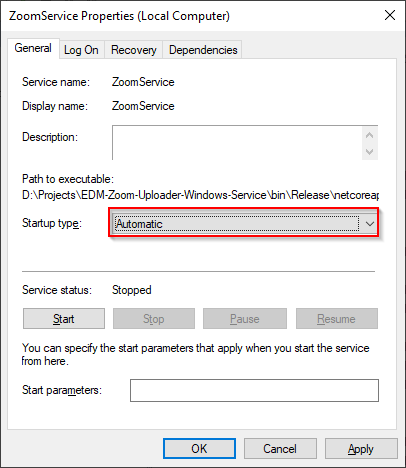The image size is (406, 468).
Task: Apply the service settings
Action: click(x=361, y=449)
